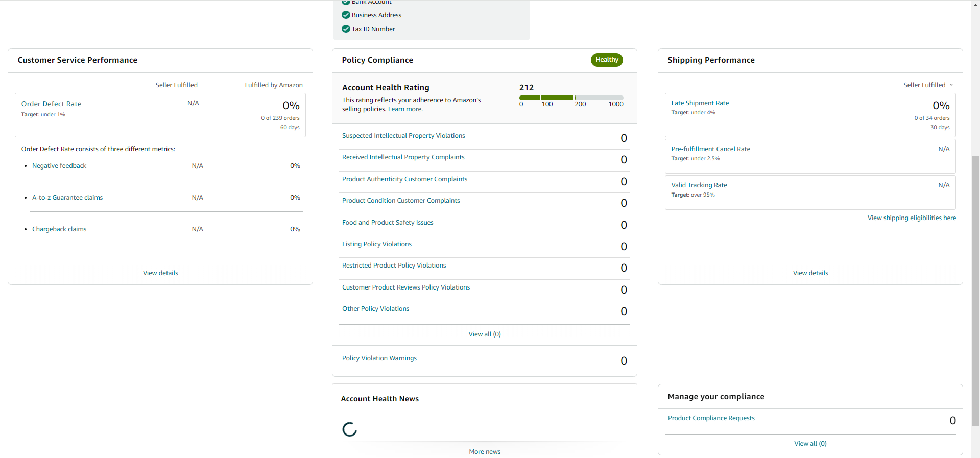The height and width of the screenshot is (458, 980).
Task: Click View details under Customer Service Performance
Action: [160, 273]
